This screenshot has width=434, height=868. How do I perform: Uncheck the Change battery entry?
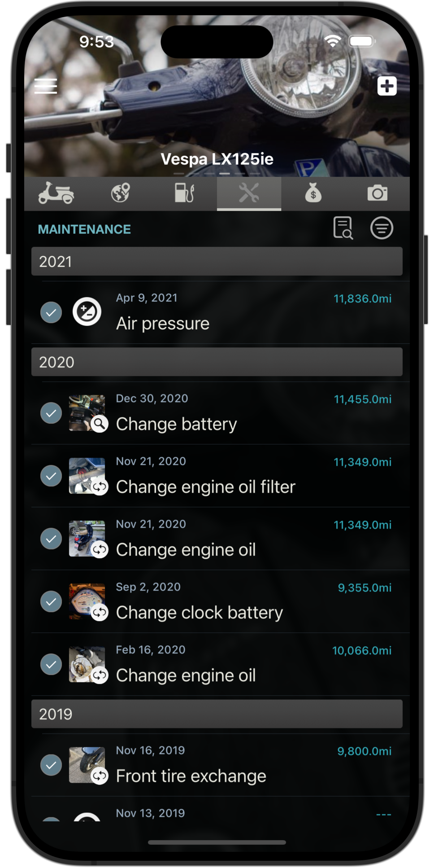pyautogui.click(x=51, y=413)
